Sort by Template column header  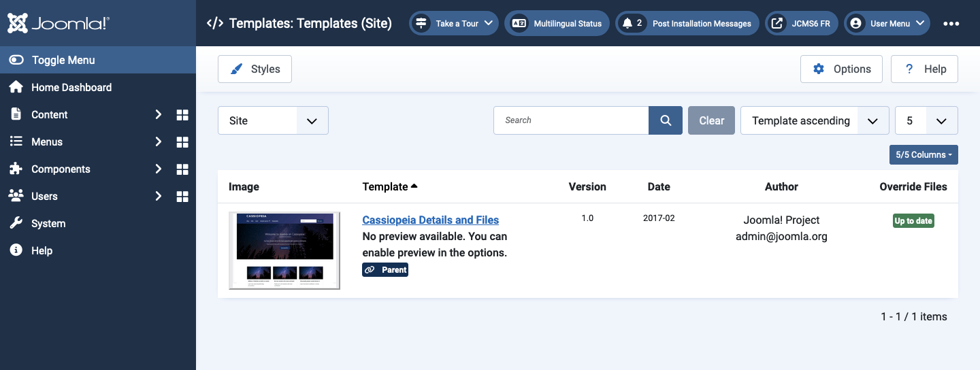pyautogui.click(x=390, y=186)
